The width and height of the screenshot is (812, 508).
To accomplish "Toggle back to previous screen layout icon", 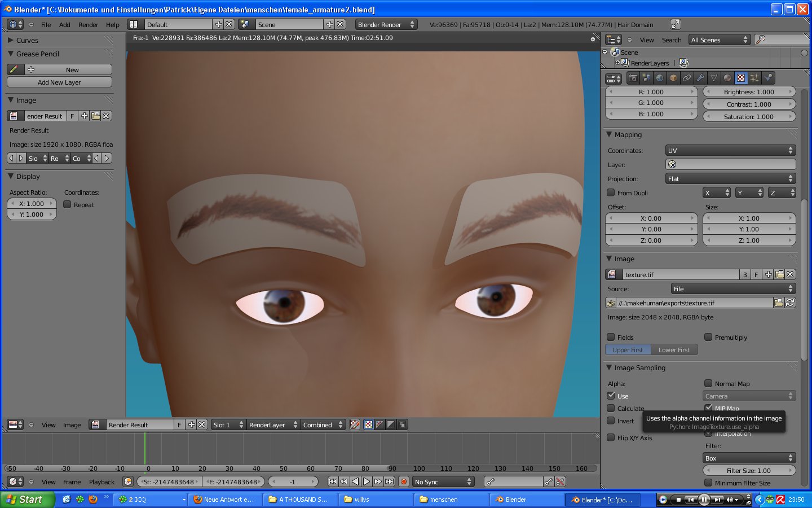I will [x=675, y=24].
